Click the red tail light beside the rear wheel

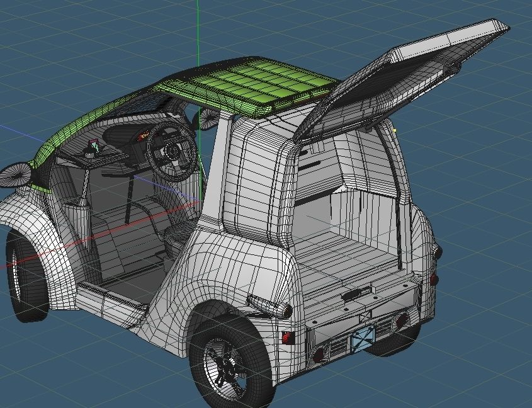287,337
